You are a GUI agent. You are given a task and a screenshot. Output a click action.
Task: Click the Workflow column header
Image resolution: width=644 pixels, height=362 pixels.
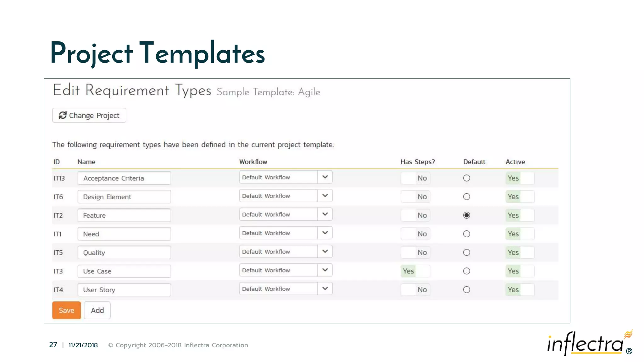pyautogui.click(x=253, y=162)
